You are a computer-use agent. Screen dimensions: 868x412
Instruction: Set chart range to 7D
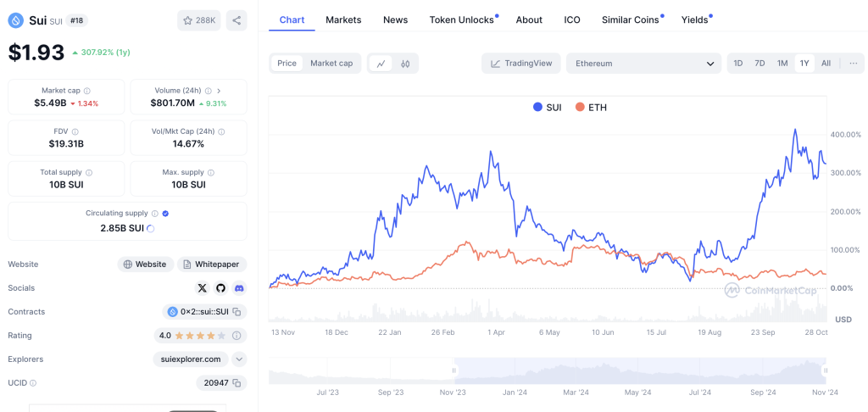pos(759,63)
